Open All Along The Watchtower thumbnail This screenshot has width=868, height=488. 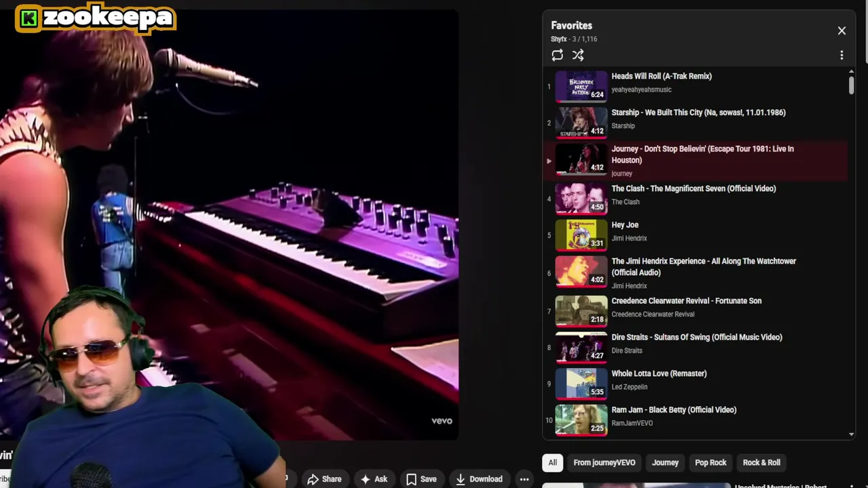(x=581, y=271)
